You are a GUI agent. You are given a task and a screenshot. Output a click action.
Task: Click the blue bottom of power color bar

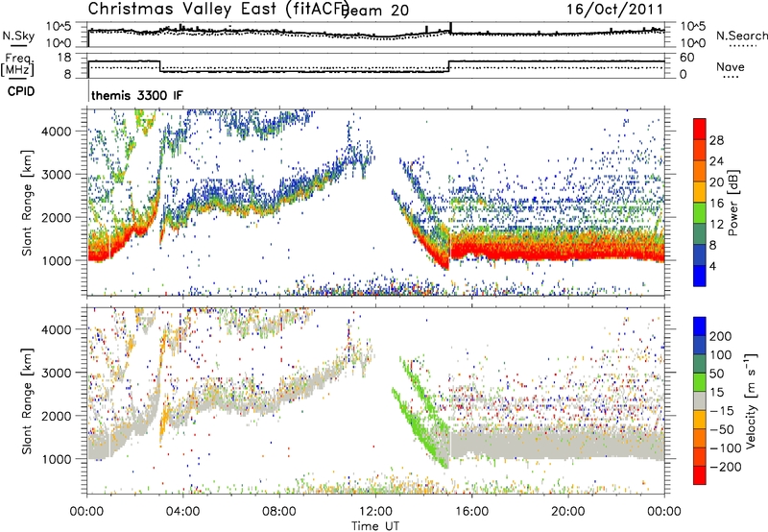(x=700, y=276)
